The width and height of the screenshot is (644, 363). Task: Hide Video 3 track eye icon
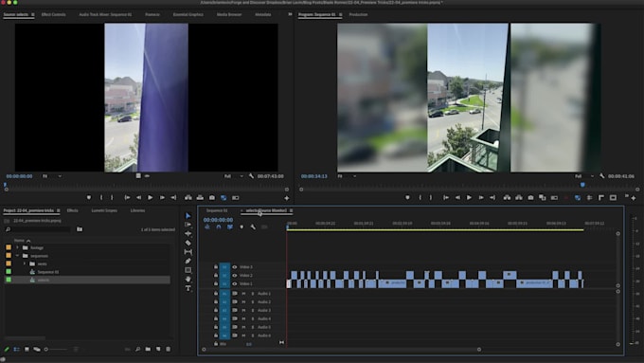click(x=235, y=267)
